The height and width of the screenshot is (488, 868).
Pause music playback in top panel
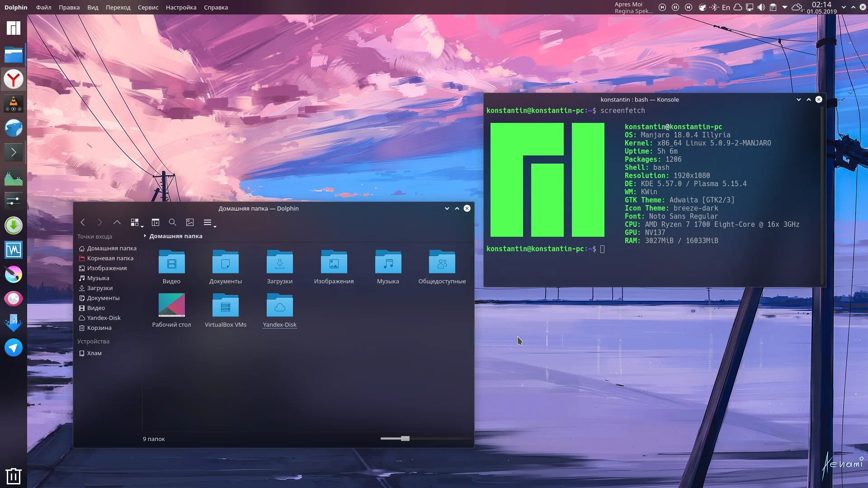[x=675, y=7]
